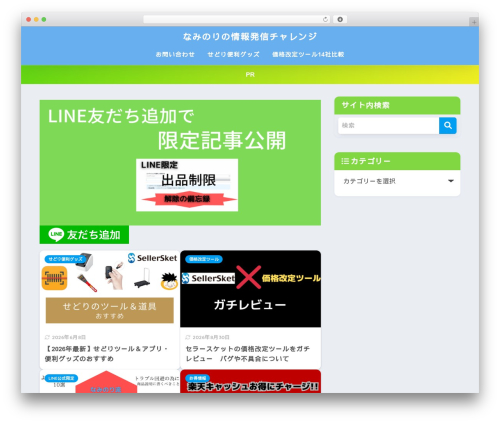This screenshot has width=500, height=423.
Task: Click the LINE公式限定 badge on lower card
Action: pyautogui.click(x=61, y=378)
